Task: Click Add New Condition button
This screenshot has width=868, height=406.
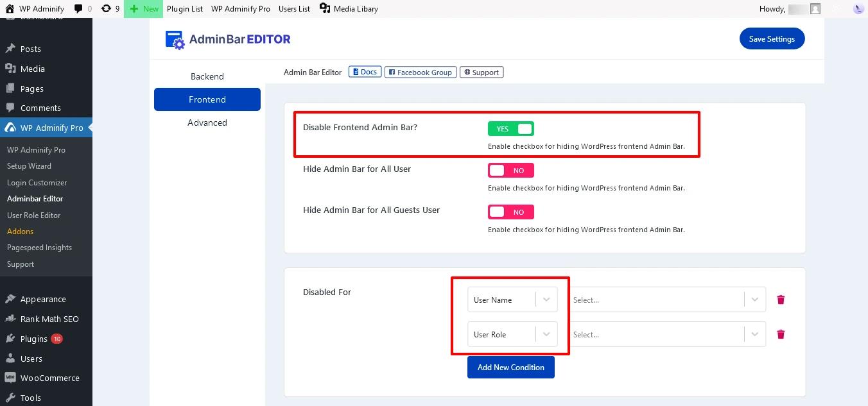Action: click(510, 368)
